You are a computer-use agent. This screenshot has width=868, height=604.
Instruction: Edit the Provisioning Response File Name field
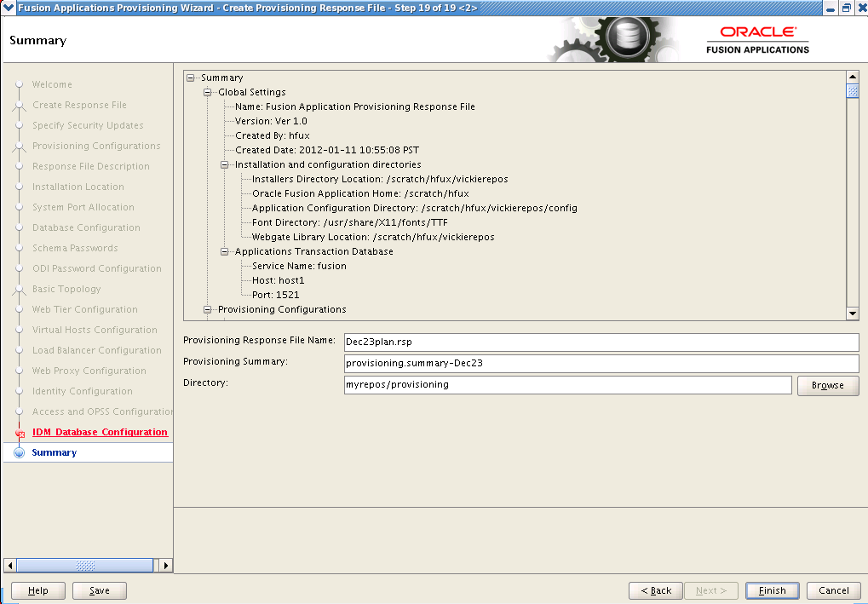pyautogui.click(x=601, y=342)
